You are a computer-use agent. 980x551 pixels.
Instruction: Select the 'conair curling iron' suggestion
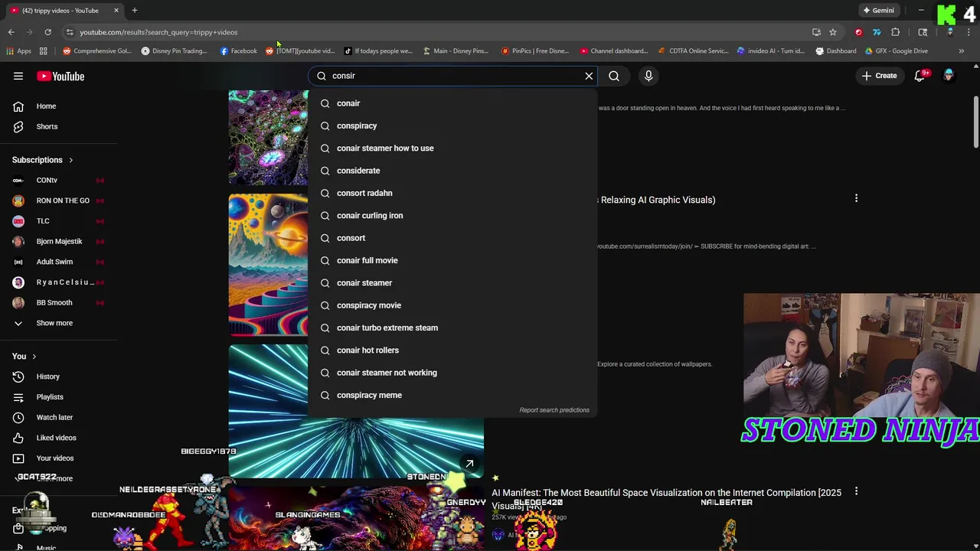click(x=452, y=216)
